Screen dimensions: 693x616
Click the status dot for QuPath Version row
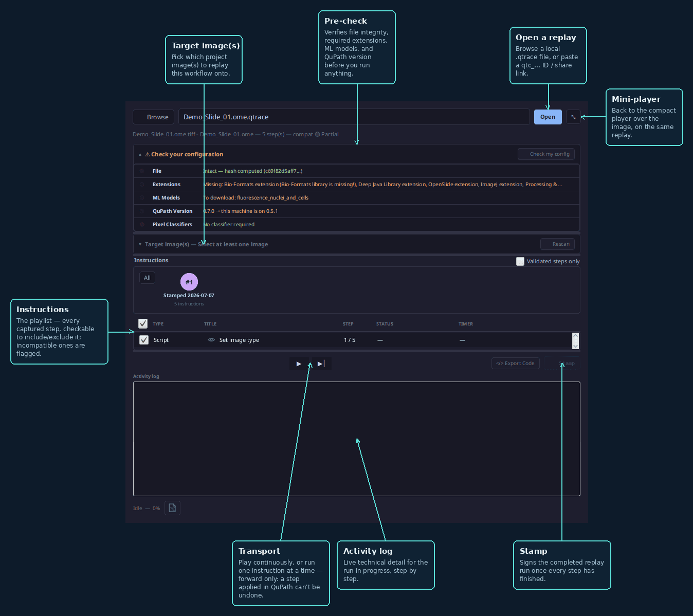[142, 211]
